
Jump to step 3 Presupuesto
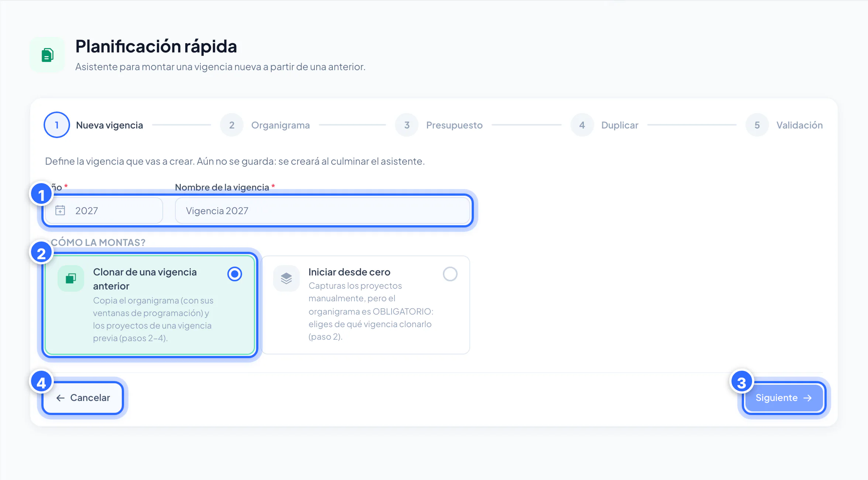pos(439,125)
